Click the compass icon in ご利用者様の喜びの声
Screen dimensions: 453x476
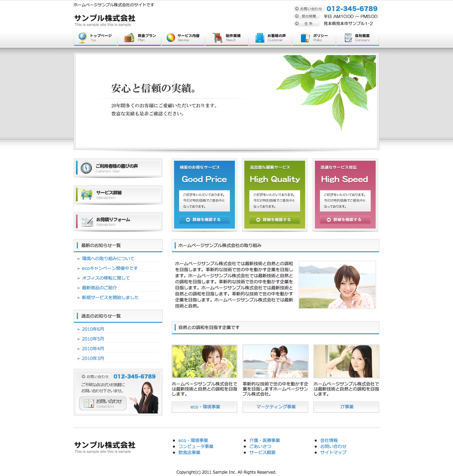(86, 168)
